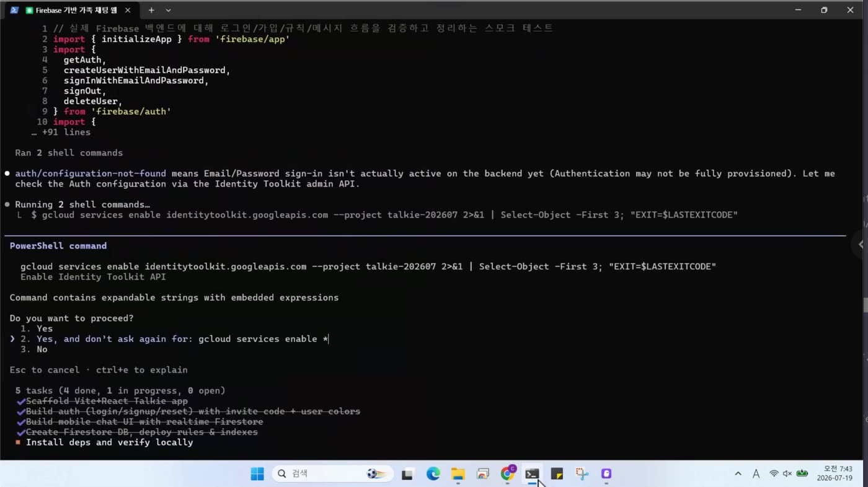Select option 1. Yes

click(x=37, y=328)
